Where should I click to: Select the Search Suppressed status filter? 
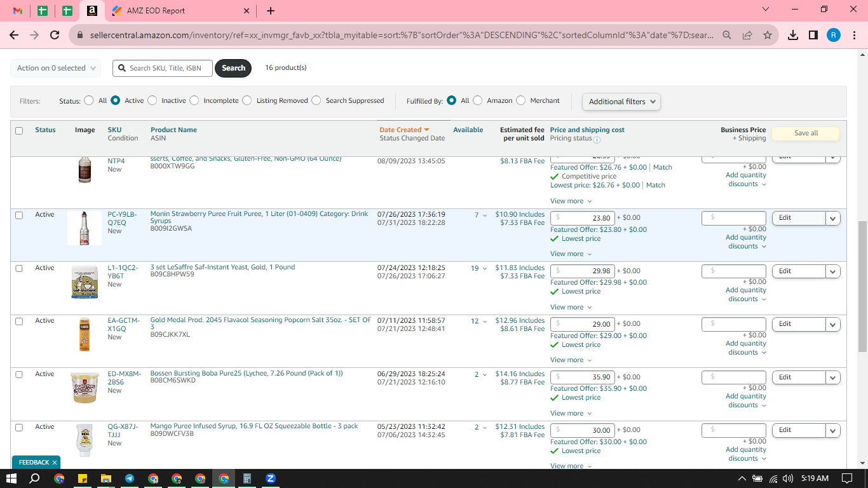point(316,100)
